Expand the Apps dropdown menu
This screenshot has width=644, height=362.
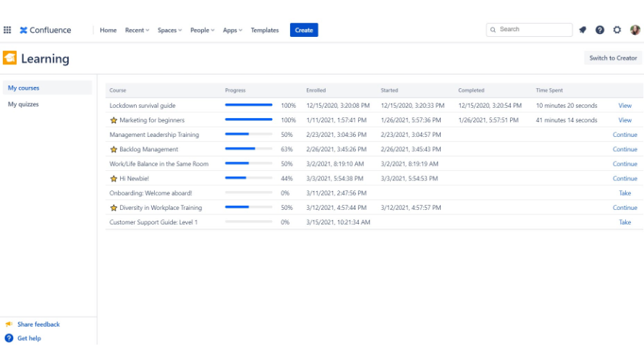pos(232,30)
